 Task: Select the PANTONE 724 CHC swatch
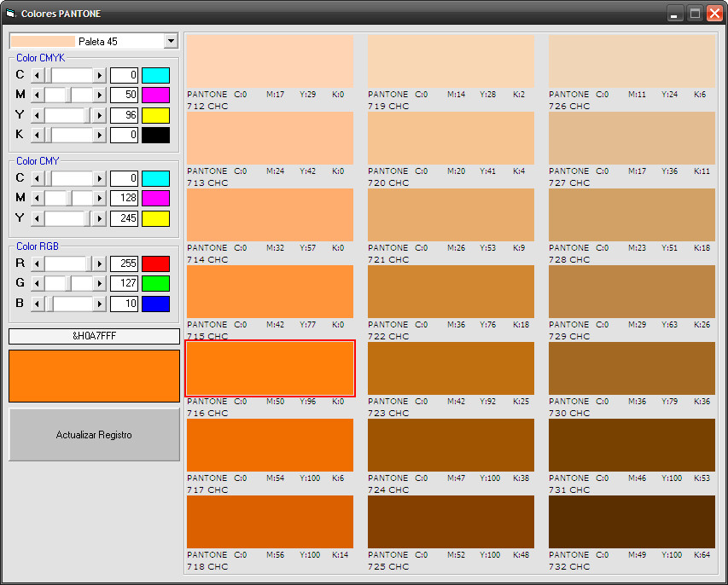point(451,445)
